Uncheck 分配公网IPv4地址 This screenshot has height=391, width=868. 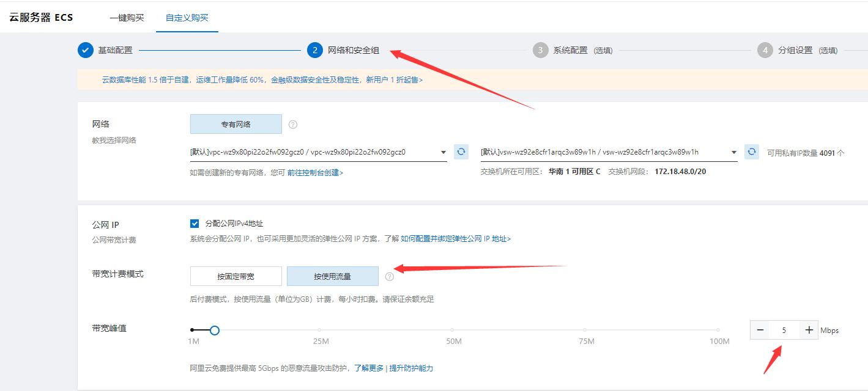tap(194, 223)
